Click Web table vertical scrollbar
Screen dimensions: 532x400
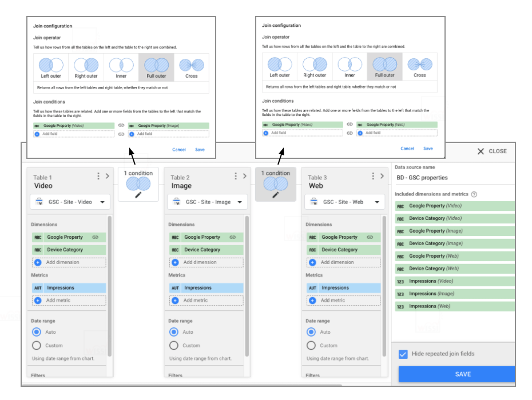384,286
